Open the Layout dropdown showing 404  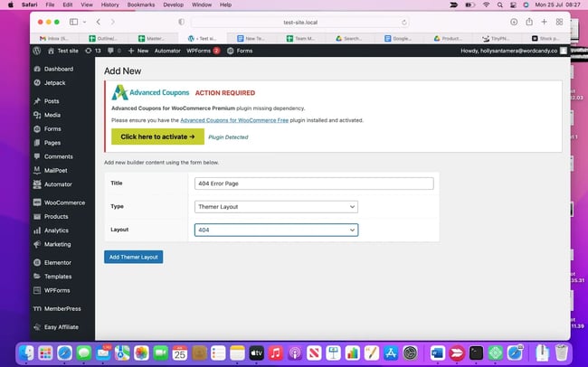pos(276,230)
